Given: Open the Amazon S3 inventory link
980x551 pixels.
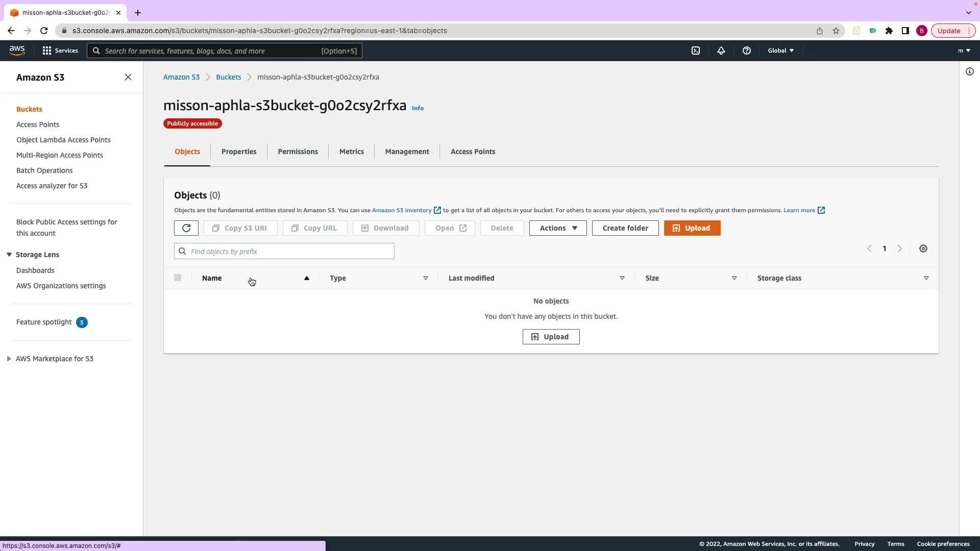Looking at the screenshot, I should click(x=402, y=210).
